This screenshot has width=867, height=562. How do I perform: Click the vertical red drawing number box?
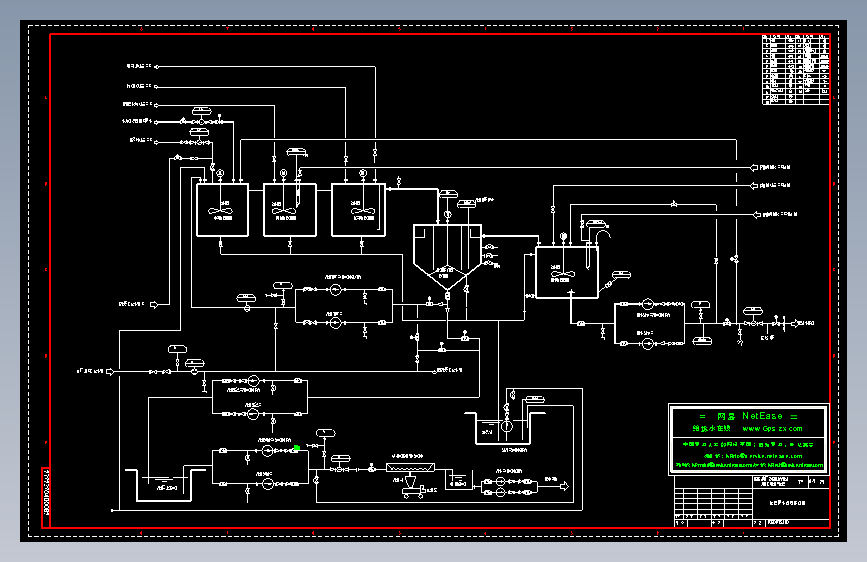coord(46,498)
